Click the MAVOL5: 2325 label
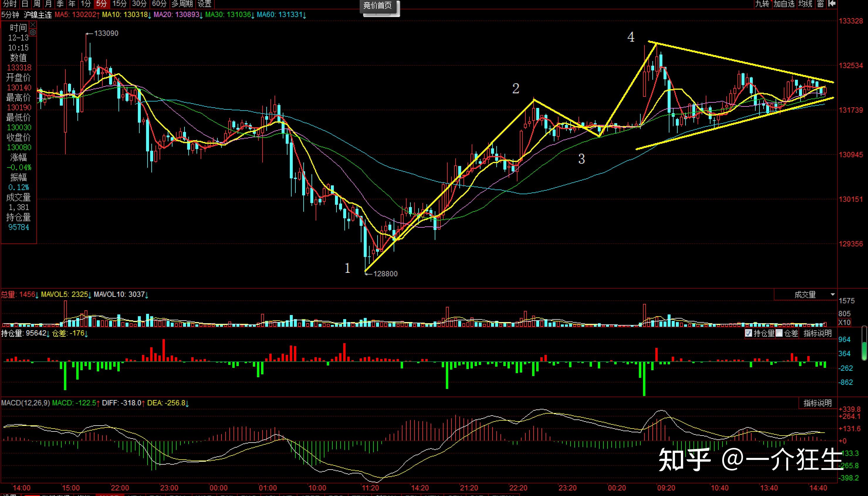 [66, 294]
